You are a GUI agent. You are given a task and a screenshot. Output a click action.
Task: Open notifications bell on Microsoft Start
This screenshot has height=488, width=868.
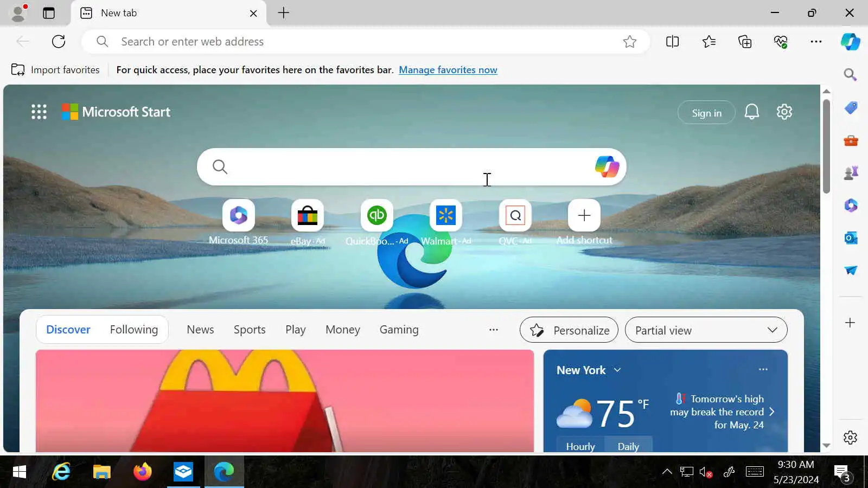point(751,112)
